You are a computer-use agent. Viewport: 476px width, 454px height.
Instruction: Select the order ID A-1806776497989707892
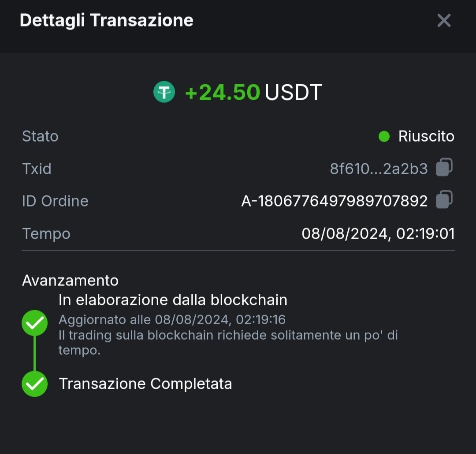click(x=334, y=201)
